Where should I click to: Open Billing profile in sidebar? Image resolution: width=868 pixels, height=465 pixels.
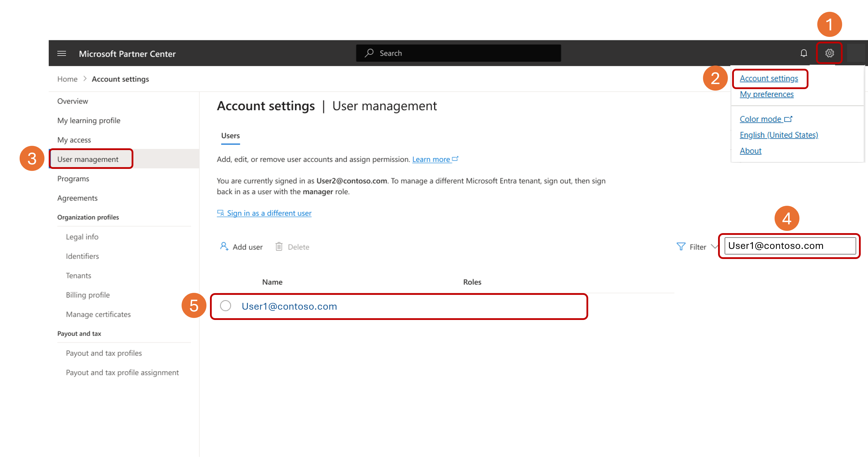tap(88, 295)
